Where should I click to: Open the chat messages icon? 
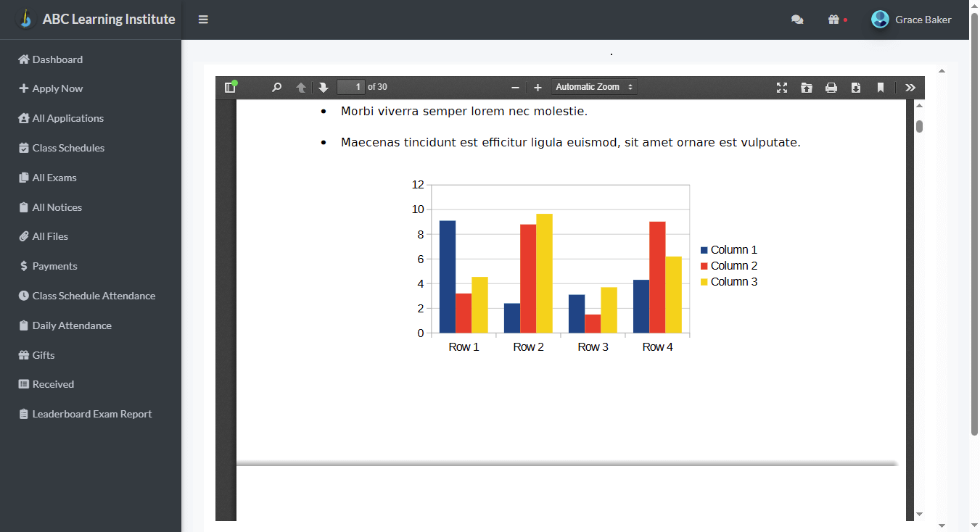coord(797,20)
